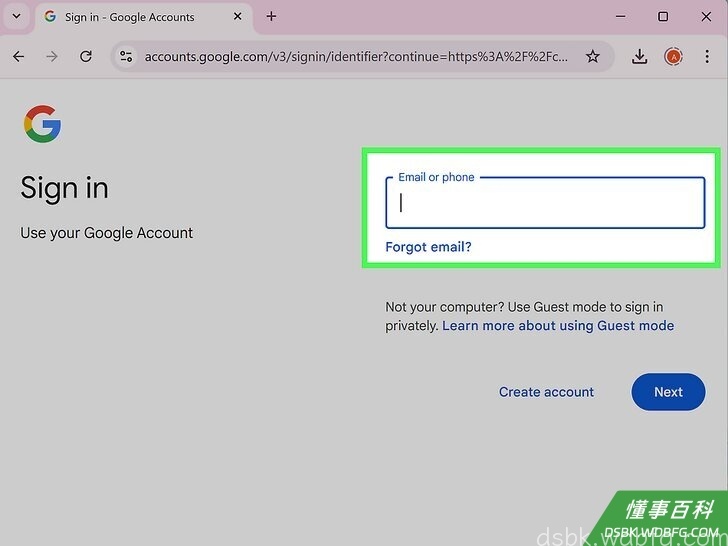
Task: View site information icon in address bar
Action: click(126, 57)
